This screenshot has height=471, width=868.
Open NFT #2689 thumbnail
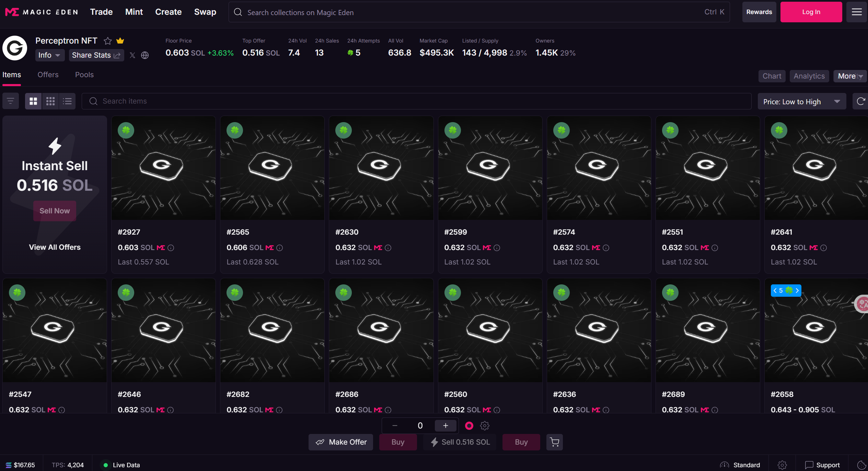708,330
